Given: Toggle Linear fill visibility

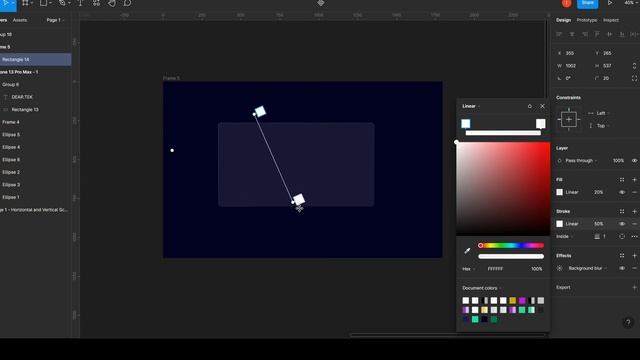Looking at the screenshot, I should click(622, 192).
